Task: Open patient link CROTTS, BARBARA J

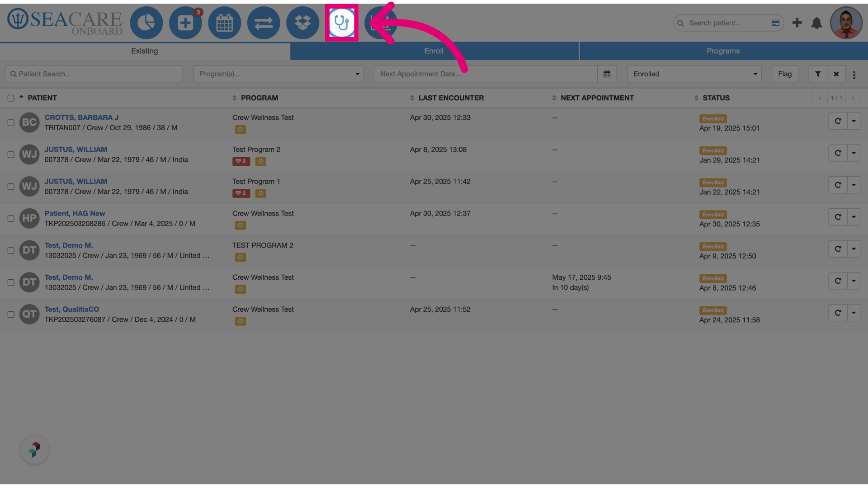Action: 81,117
